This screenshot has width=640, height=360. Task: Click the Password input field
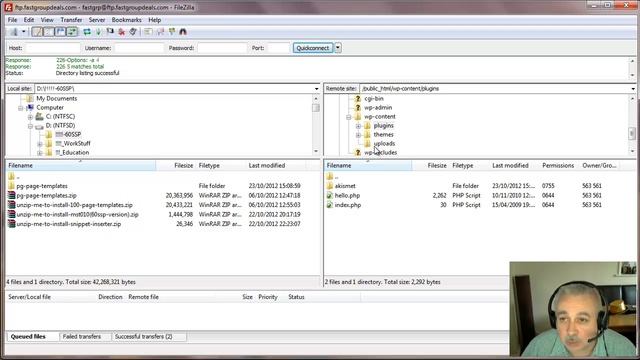click(222, 48)
